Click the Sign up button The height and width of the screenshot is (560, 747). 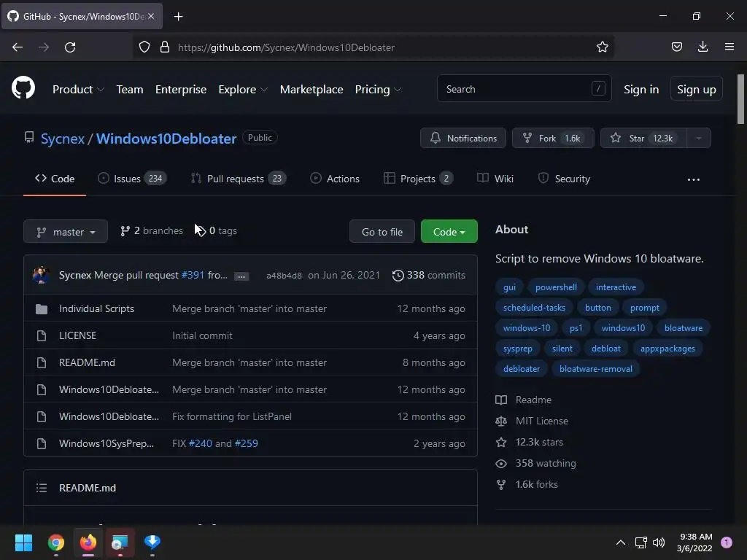[x=697, y=88]
